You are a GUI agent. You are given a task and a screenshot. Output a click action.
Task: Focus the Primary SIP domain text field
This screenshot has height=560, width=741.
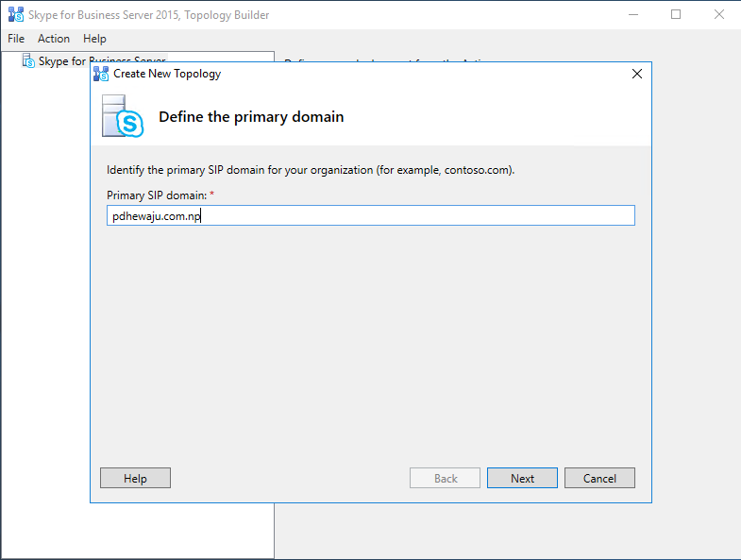click(370, 215)
